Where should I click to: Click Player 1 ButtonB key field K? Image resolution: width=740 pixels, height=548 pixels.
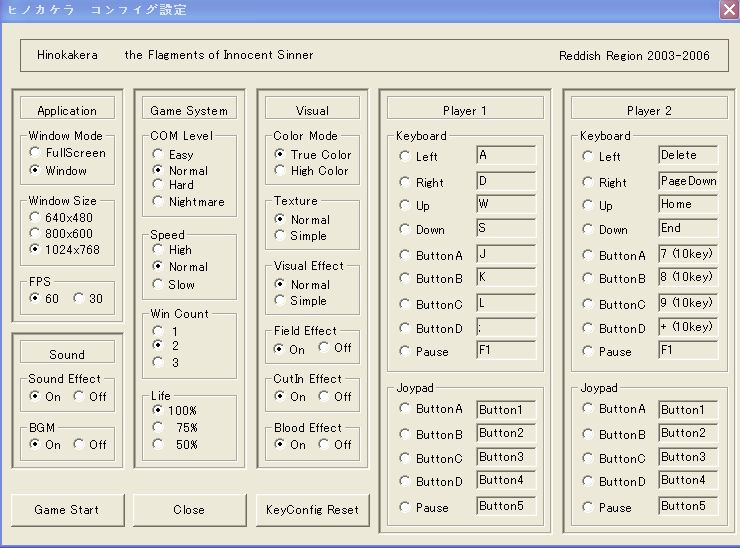[506, 277]
